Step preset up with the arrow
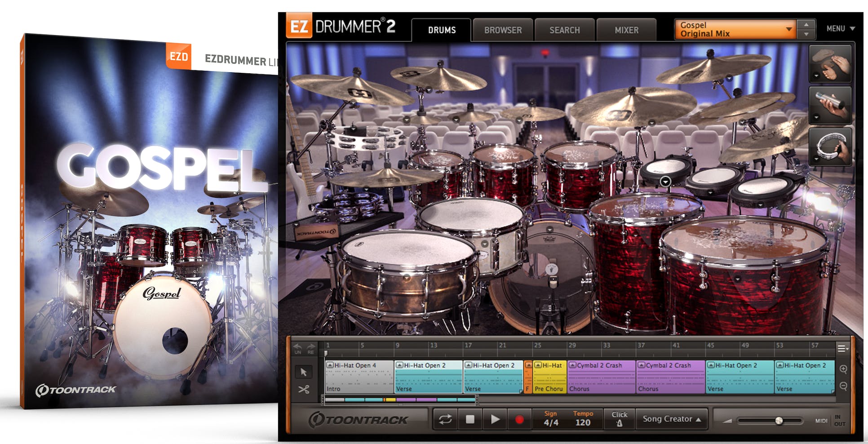This screenshot has height=444, width=868. tap(806, 25)
